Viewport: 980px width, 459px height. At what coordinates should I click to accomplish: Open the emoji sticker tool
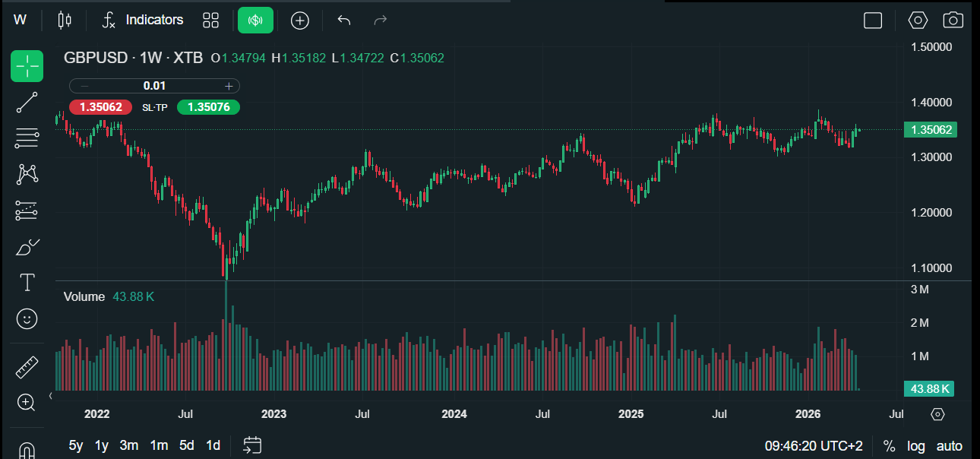27,319
